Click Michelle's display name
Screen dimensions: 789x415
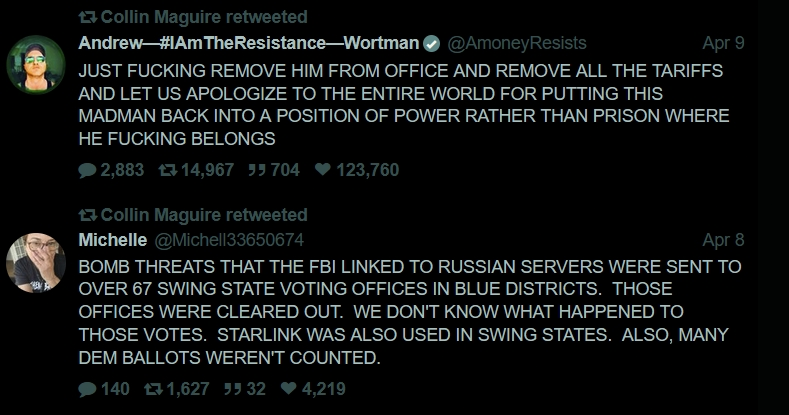point(112,240)
